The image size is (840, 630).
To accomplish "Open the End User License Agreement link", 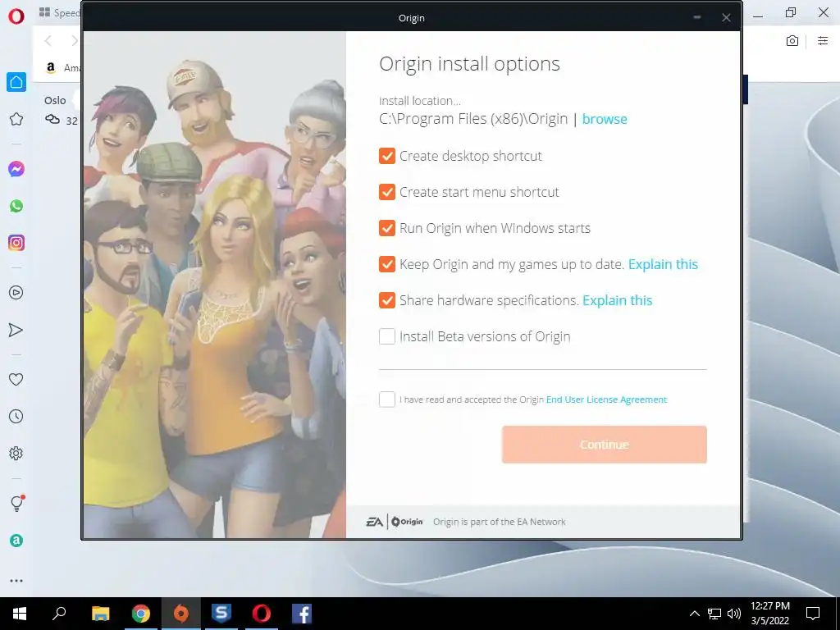I will [x=606, y=399].
